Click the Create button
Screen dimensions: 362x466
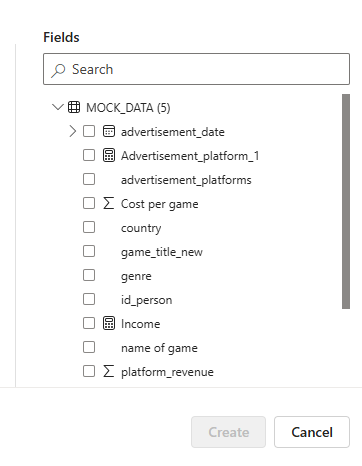pyautogui.click(x=228, y=432)
